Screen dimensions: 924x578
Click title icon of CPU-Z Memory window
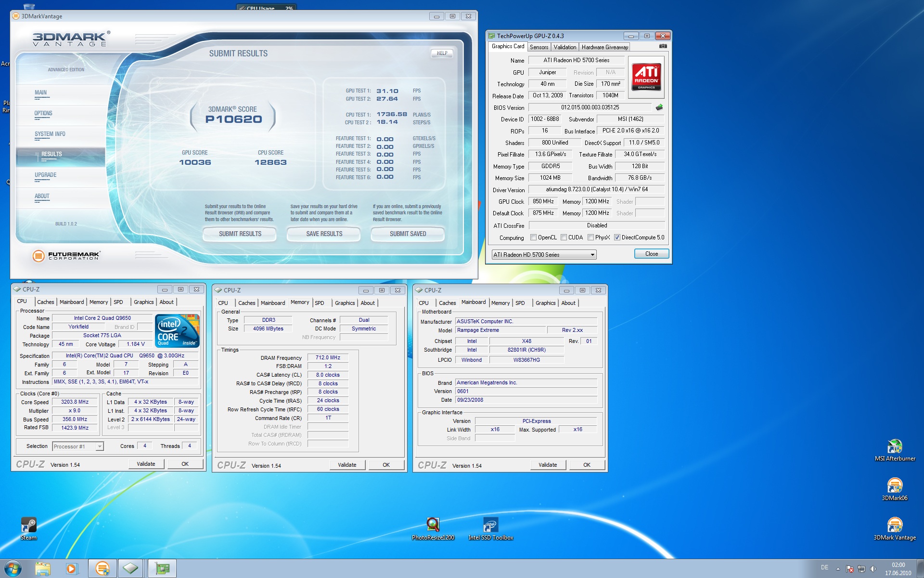(x=218, y=290)
